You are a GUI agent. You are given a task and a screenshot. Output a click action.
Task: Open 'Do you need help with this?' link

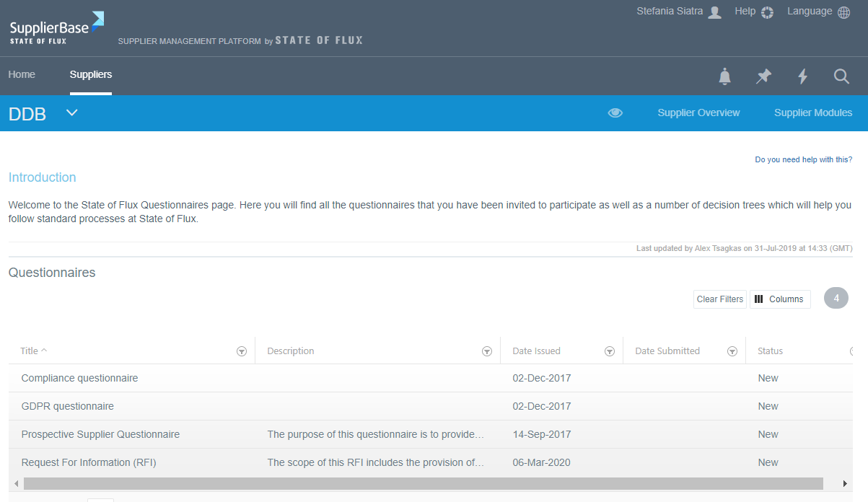(x=803, y=159)
